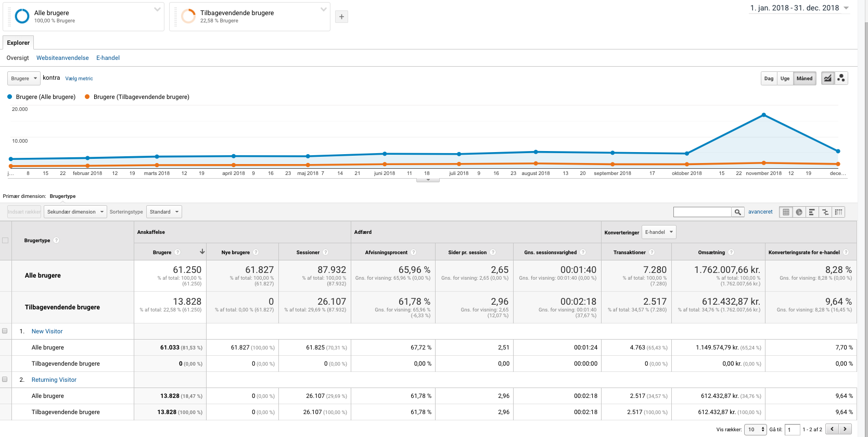
Task: Open the Sekundær dimension dropdown
Action: (x=75, y=212)
